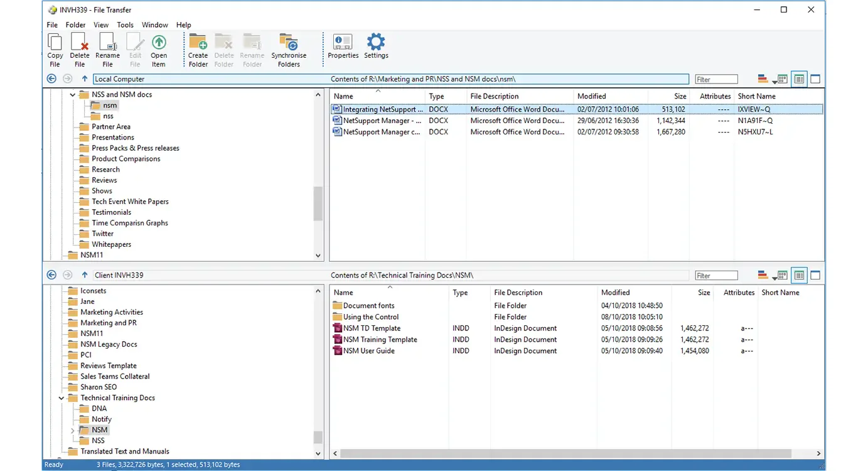Viewport: 868px width, 471px height.
Task: Click the folder icon of Document fonts
Action: (x=337, y=305)
